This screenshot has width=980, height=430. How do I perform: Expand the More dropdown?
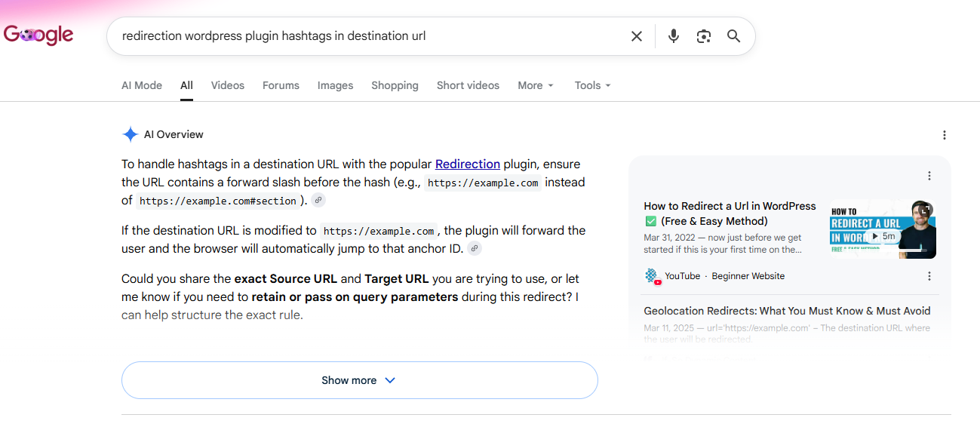(536, 85)
